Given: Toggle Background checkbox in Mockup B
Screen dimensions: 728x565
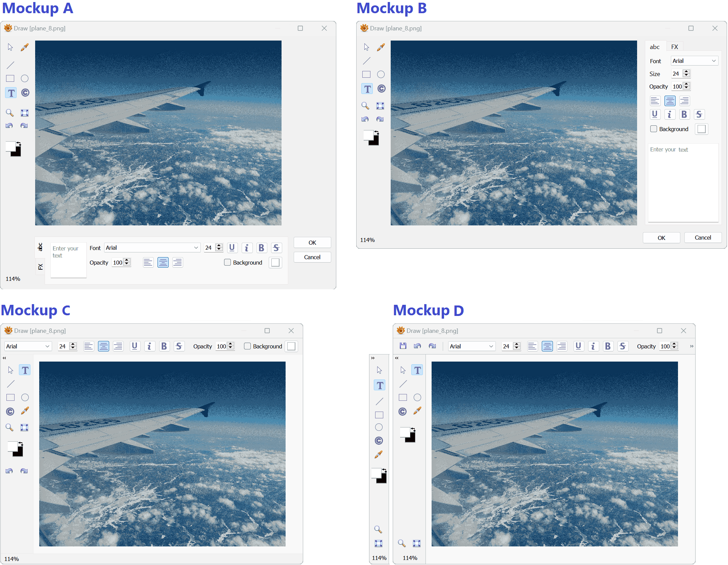Looking at the screenshot, I should [654, 129].
